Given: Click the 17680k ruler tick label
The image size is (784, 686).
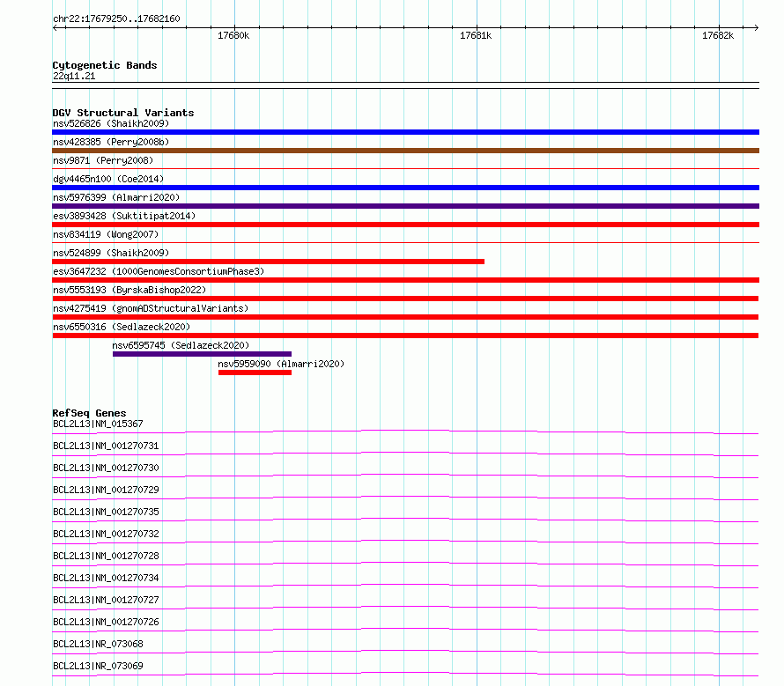Looking at the screenshot, I should click(233, 35).
